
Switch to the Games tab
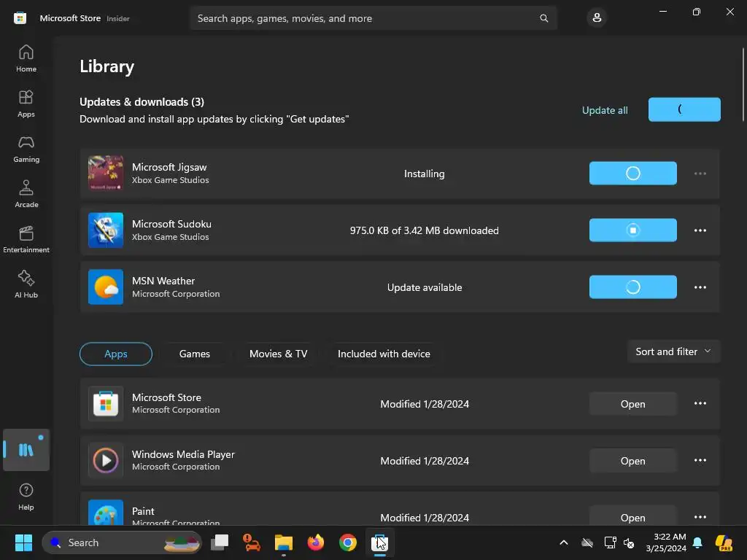(194, 354)
